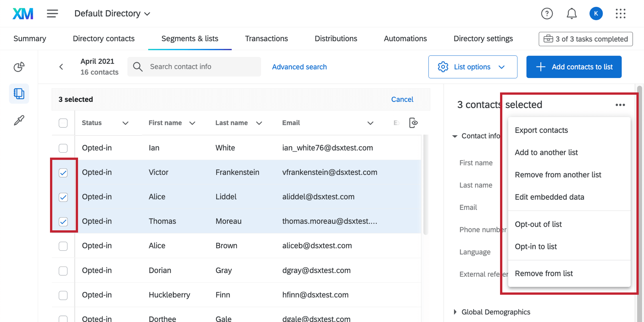Screen dimensions: 644x322
Task: Select the segments pie chart sidebar icon
Action: point(19,67)
